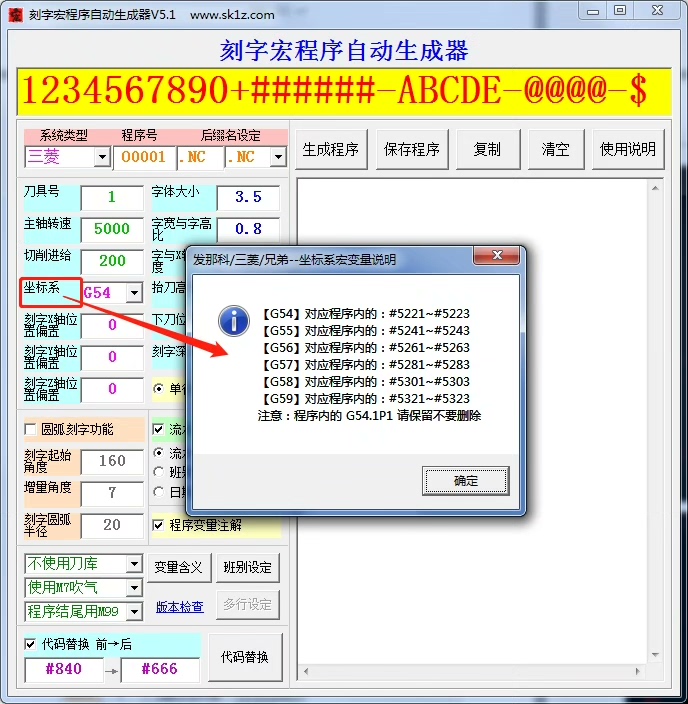
Task: Click the 确定 button in the dialog
Action: (x=466, y=481)
